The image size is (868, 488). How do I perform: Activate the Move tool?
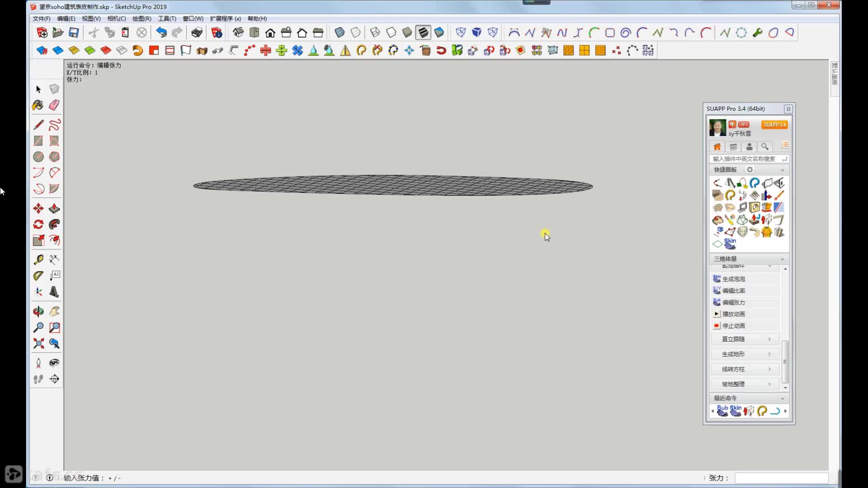click(38, 208)
